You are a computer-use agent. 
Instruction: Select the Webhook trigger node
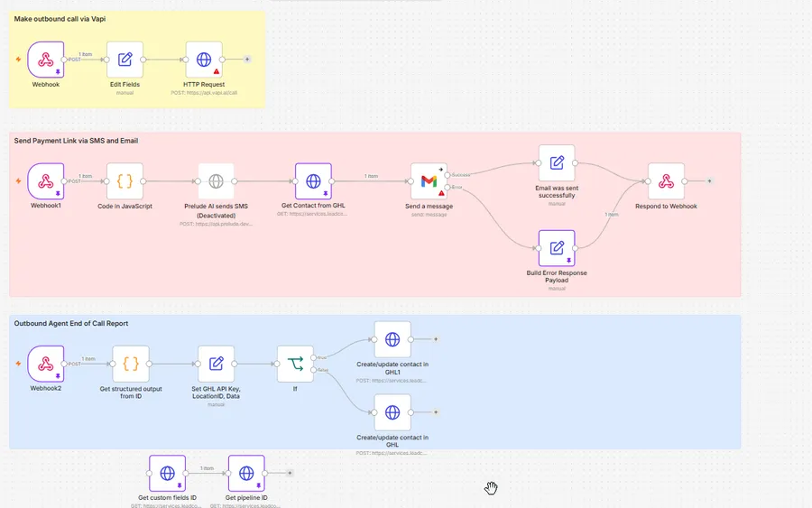46,60
